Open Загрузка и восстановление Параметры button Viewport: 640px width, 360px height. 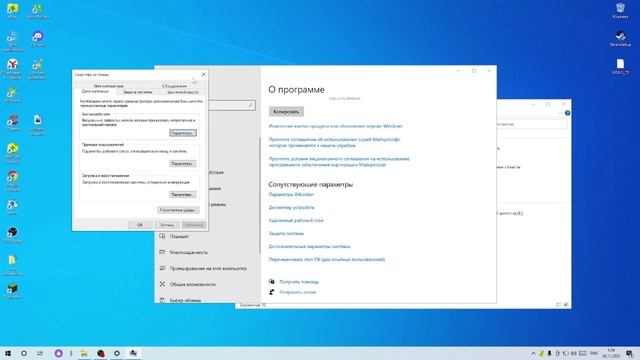(183, 195)
